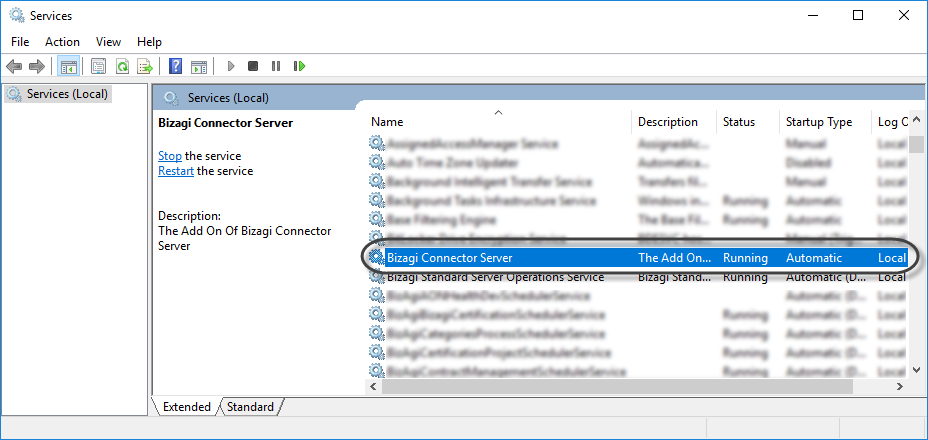Open the View menu
The width and height of the screenshot is (928, 440).
[108, 42]
